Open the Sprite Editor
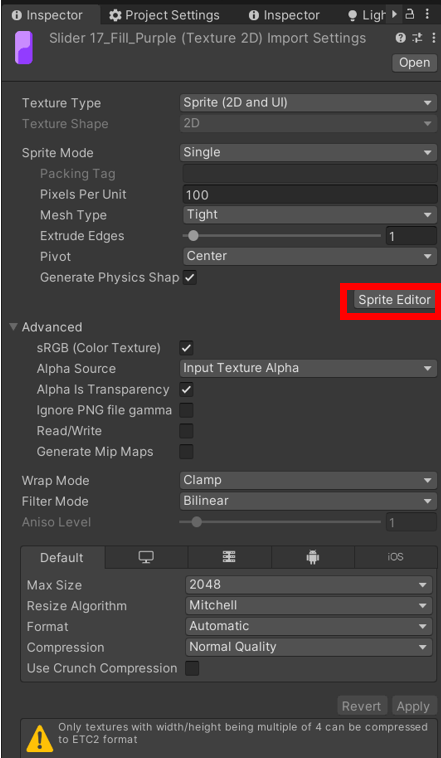 click(394, 300)
